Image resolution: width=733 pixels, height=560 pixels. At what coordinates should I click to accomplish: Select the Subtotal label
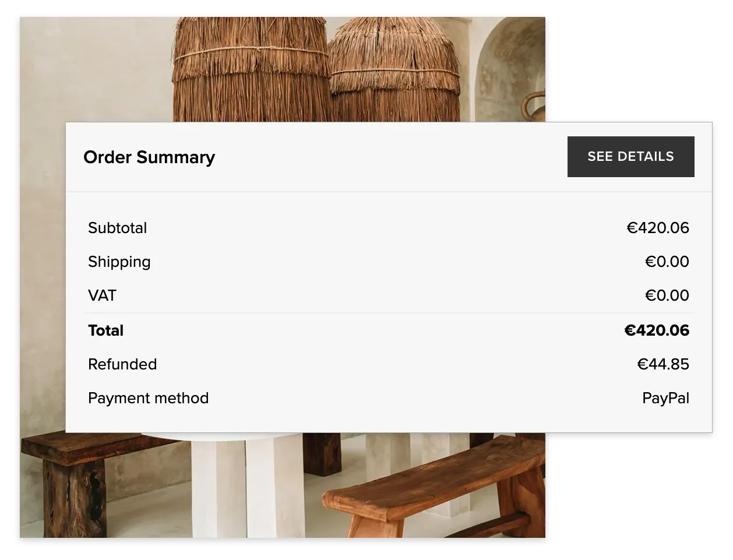117,228
